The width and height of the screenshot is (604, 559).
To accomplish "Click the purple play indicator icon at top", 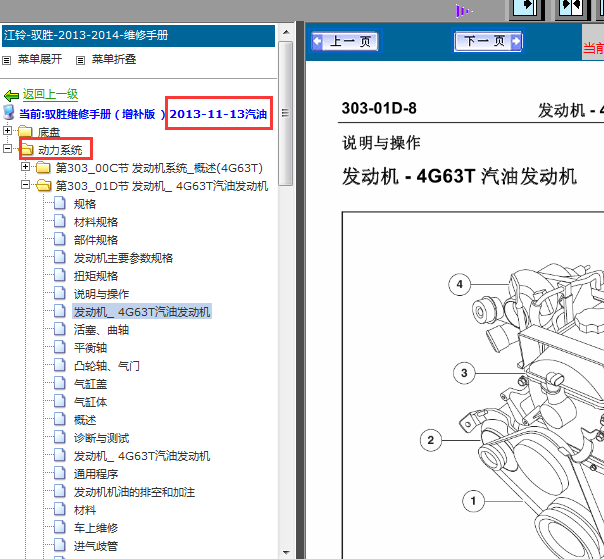I will 463,11.
